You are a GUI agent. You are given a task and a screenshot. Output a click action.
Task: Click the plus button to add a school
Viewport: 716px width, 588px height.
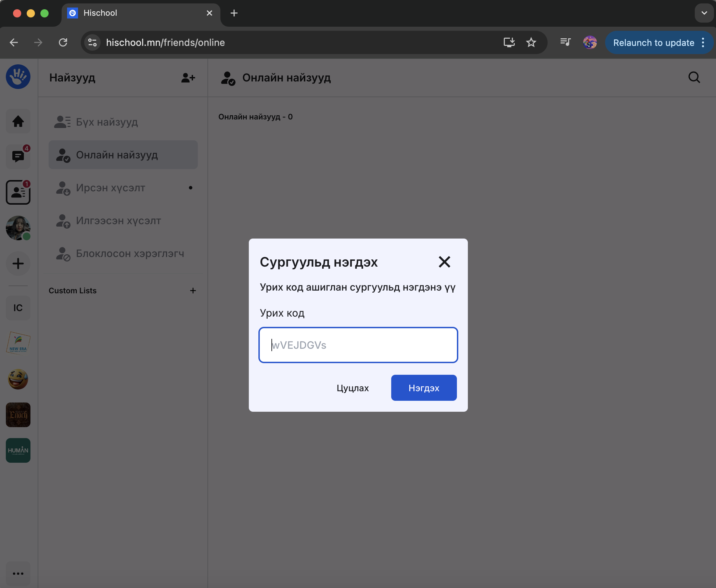click(x=18, y=263)
